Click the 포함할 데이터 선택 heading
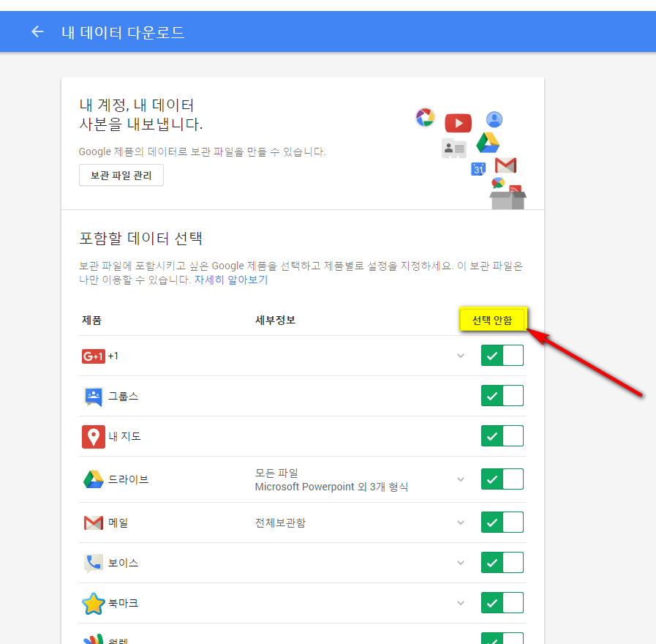 click(x=140, y=239)
